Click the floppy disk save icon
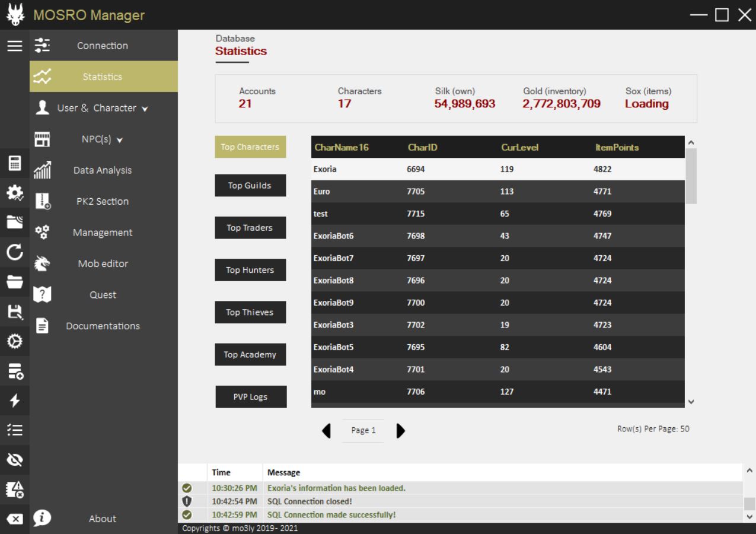The height and width of the screenshot is (534, 756). pos(15,312)
